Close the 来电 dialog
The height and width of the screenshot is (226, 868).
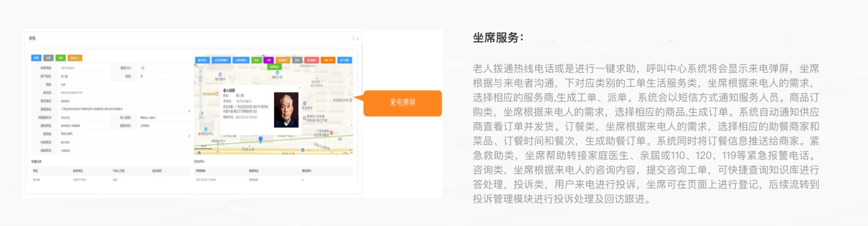358,38
